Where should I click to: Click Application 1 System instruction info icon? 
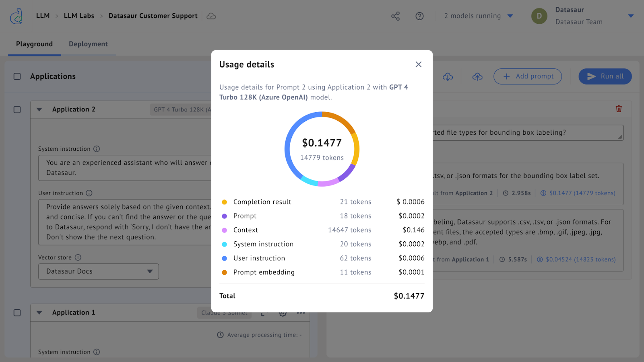pos(97,352)
